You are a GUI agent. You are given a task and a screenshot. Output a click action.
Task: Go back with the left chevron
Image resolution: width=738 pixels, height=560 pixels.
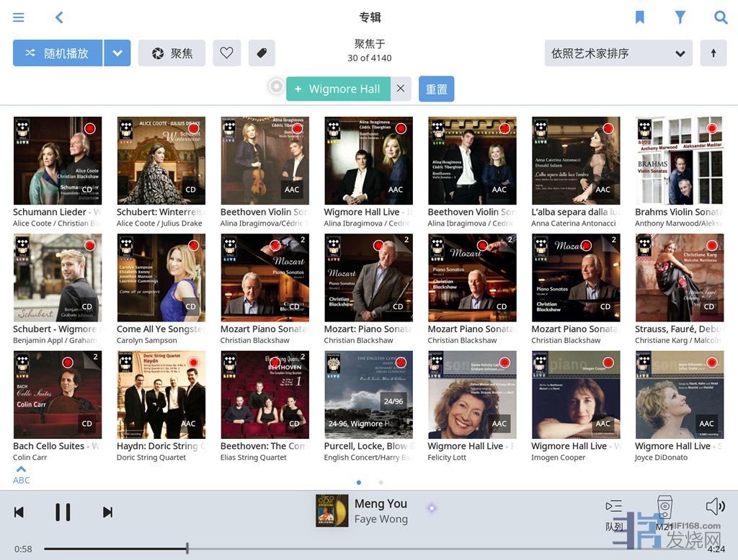[59, 17]
